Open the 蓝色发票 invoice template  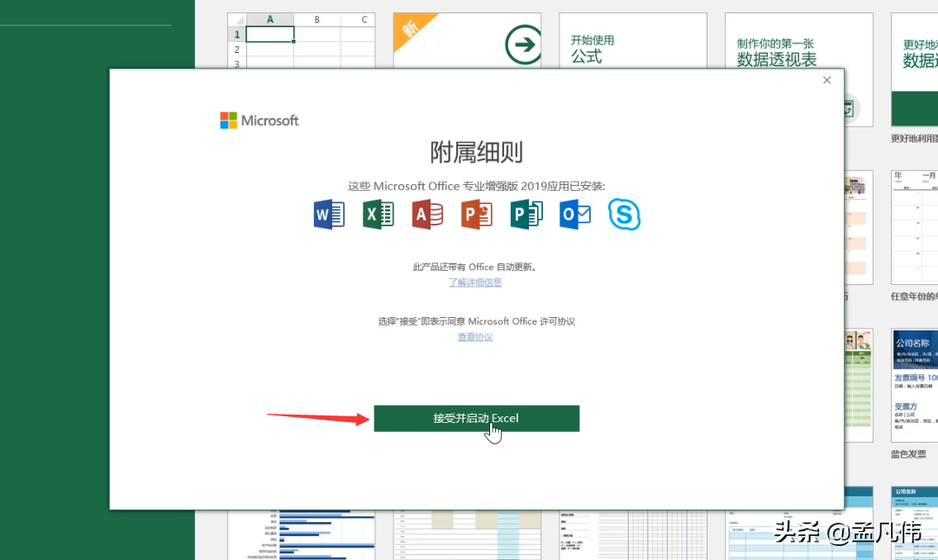click(x=914, y=385)
